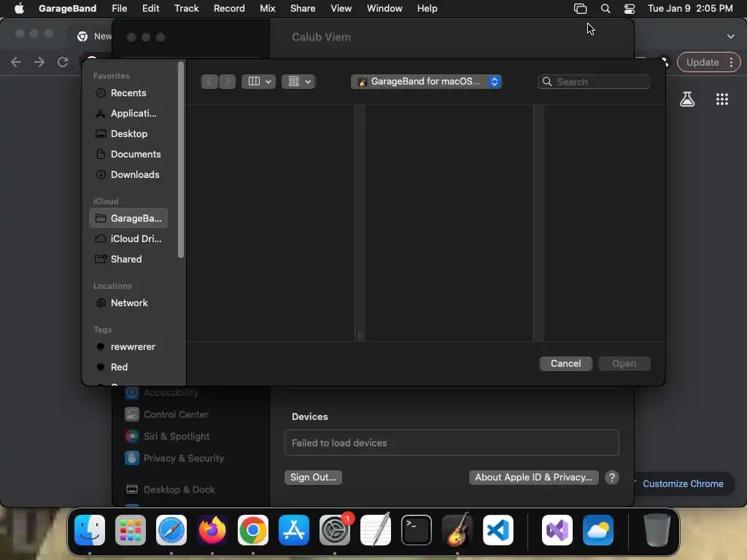
Task: Click the Search field in file dialog
Action: pyautogui.click(x=594, y=82)
